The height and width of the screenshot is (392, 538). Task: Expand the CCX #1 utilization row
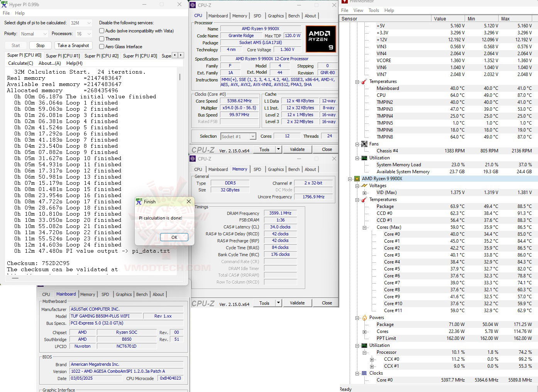pos(372,366)
